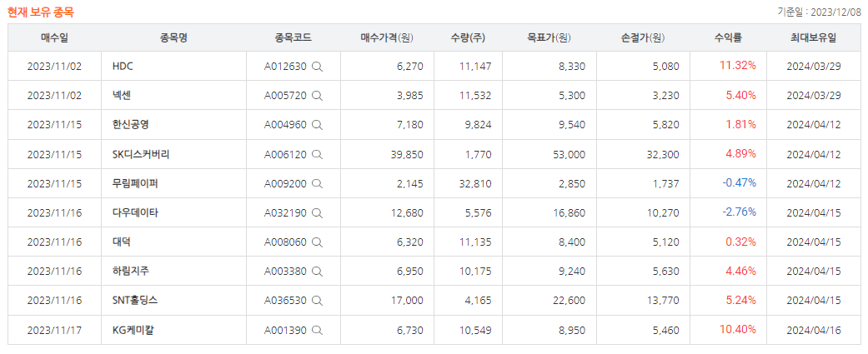The width and height of the screenshot is (868, 354).
Task: Select the 종목코드 column header
Action: coord(294,37)
